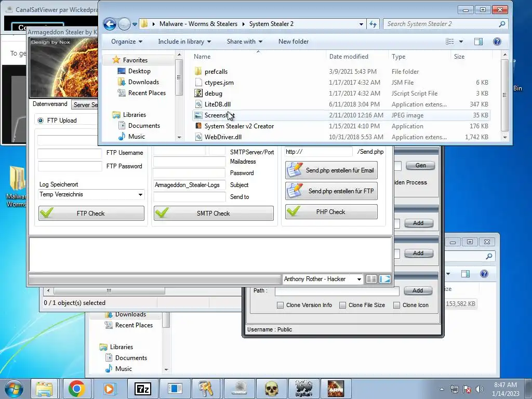The width and height of the screenshot is (532, 399).
Task: Show hidden tray icons arrow
Action: point(442,389)
